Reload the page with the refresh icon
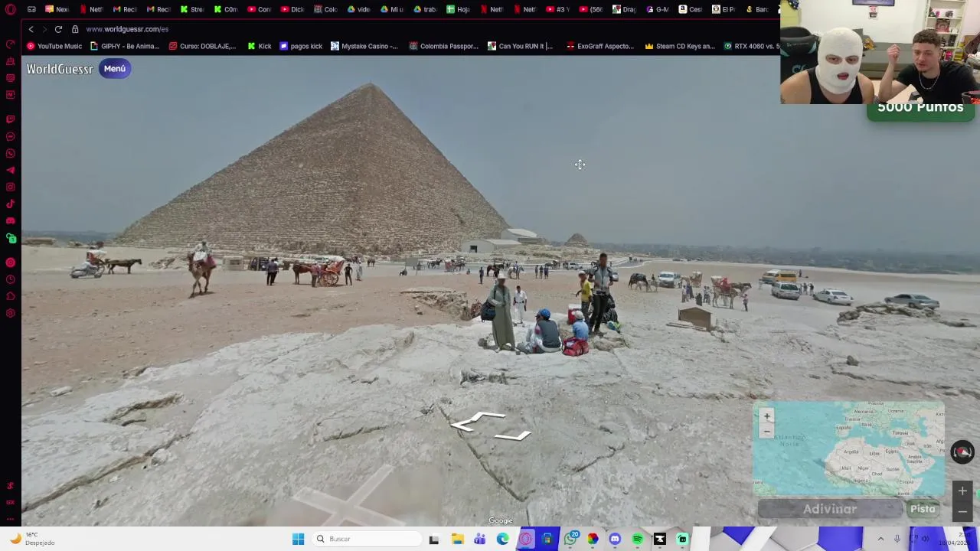The image size is (980, 551). point(58,29)
